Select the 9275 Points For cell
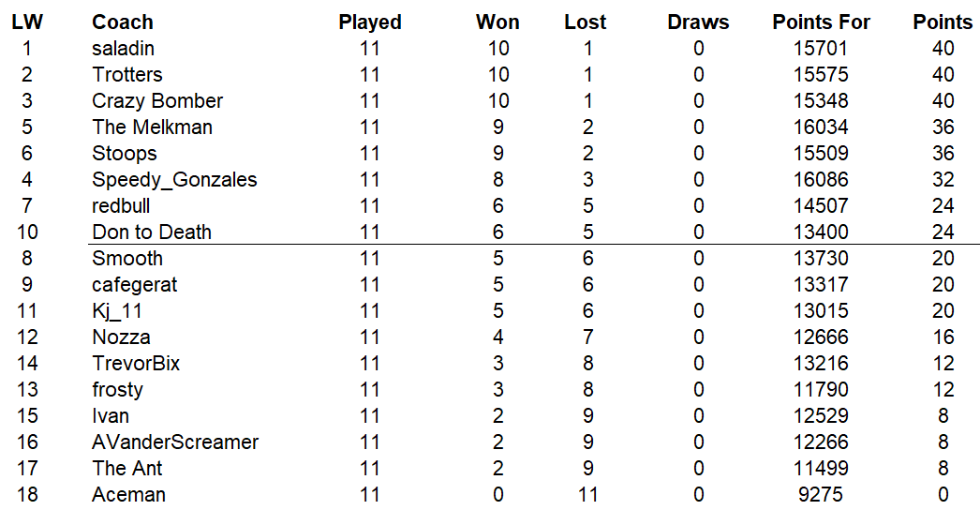The height and width of the screenshot is (510, 980). click(821, 494)
